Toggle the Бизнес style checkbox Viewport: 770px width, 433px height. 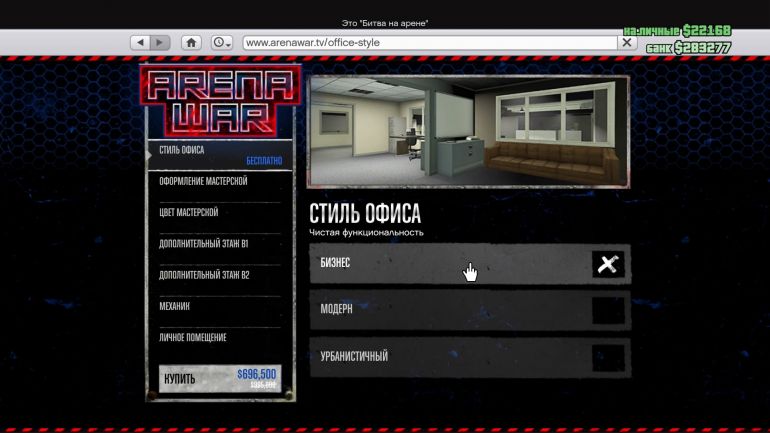608,264
